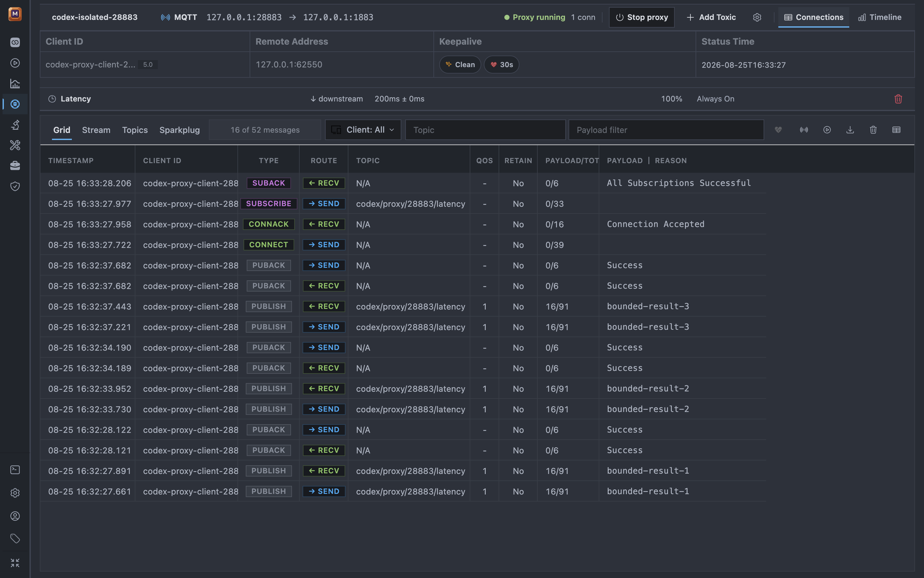Click the 127.0.0.1:62550 remote address
The width and height of the screenshot is (924, 578).
point(289,65)
